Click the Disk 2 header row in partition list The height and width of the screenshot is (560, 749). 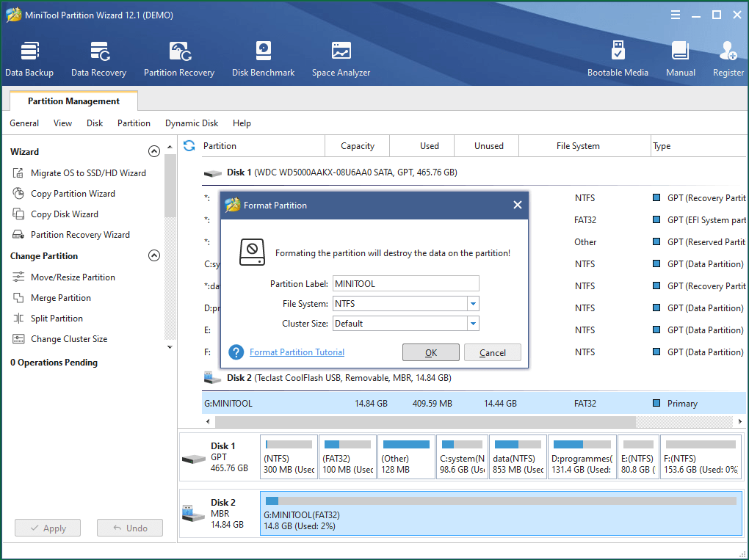coord(475,378)
